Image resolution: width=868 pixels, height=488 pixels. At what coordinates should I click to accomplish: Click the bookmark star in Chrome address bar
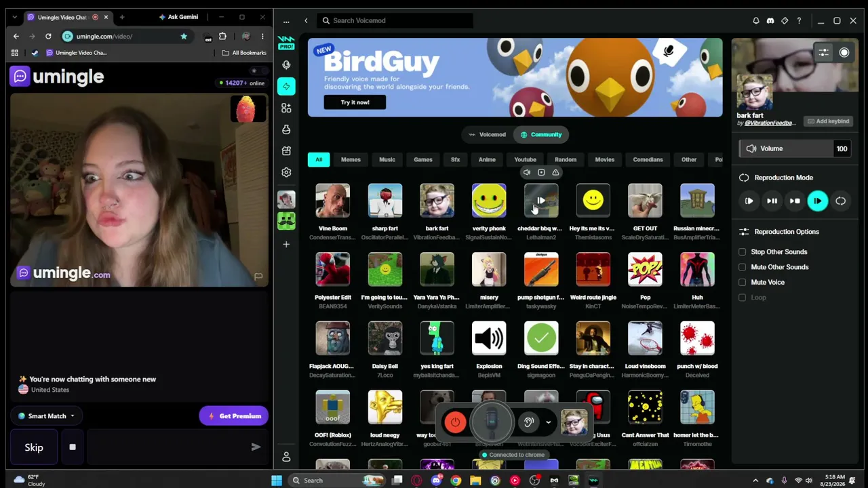coord(184,36)
